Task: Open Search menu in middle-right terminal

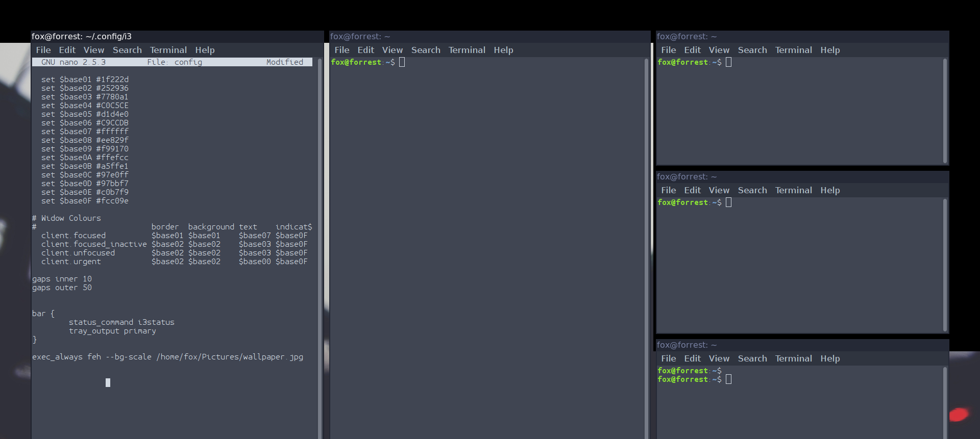Action: click(x=752, y=190)
